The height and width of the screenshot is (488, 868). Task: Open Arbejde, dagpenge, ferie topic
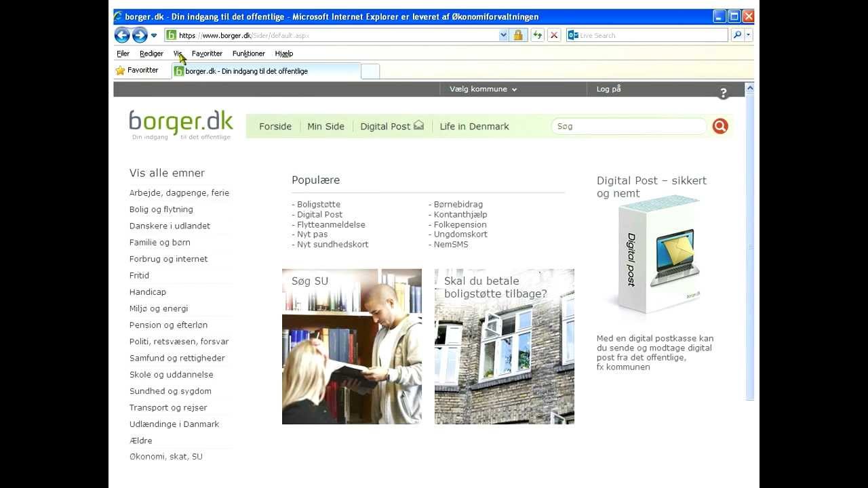179,193
